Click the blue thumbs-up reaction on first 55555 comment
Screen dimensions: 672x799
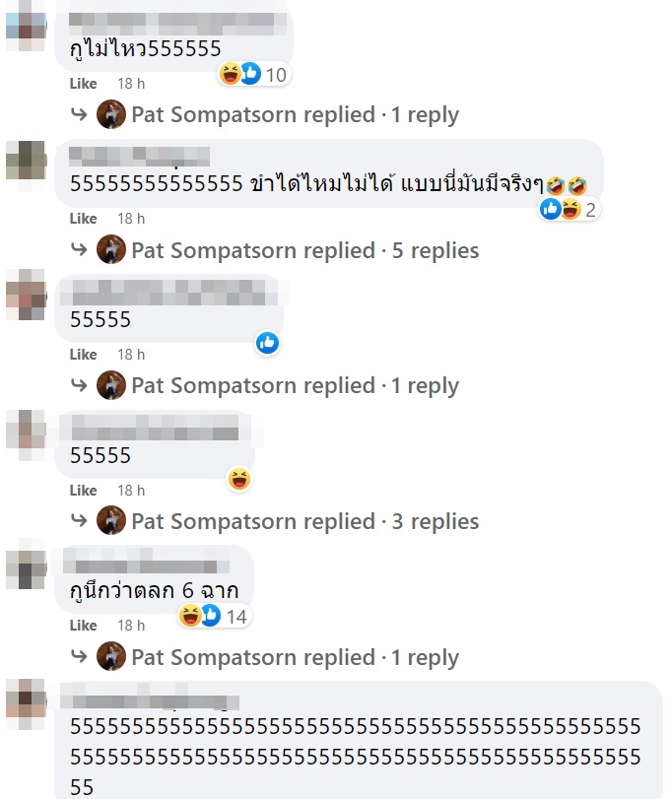pos(267,343)
